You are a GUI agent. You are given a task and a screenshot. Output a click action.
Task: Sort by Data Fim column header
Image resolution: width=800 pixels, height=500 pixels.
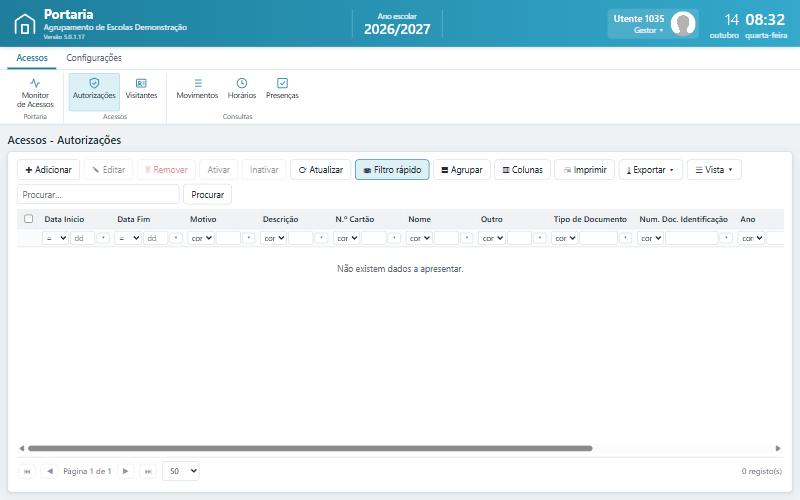(134, 219)
